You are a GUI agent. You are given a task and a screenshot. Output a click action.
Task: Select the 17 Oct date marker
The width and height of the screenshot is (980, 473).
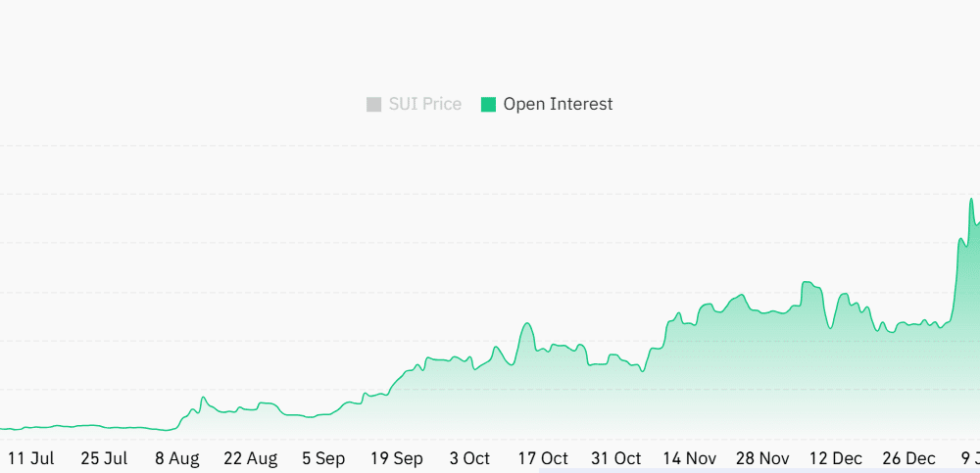tap(543, 458)
